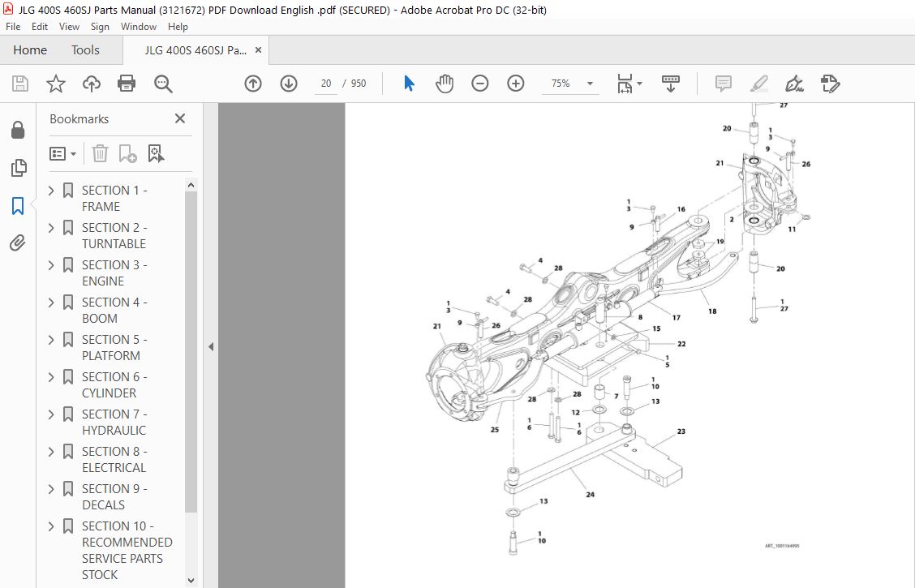Toggle Bookmarks panel in sidebar
The image size is (915, 588).
pyautogui.click(x=18, y=205)
